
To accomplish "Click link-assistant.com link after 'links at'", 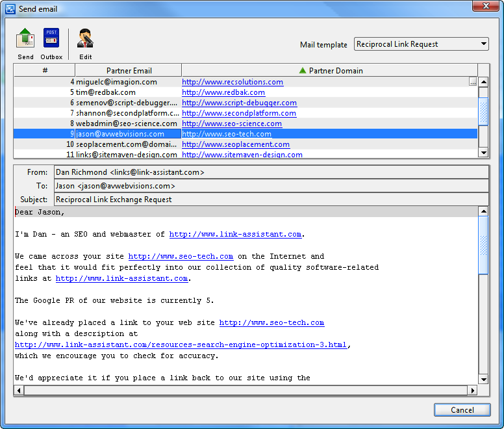I will tap(121, 278).
